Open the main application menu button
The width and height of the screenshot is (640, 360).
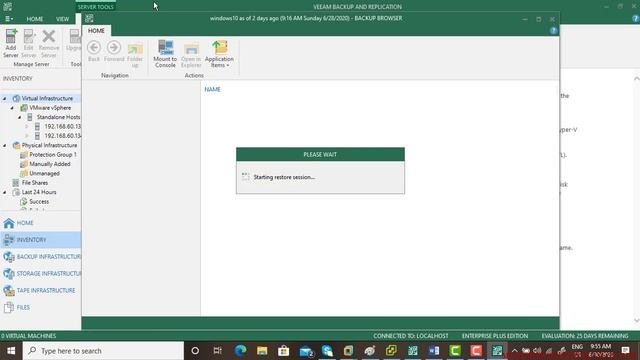(9, 19)
